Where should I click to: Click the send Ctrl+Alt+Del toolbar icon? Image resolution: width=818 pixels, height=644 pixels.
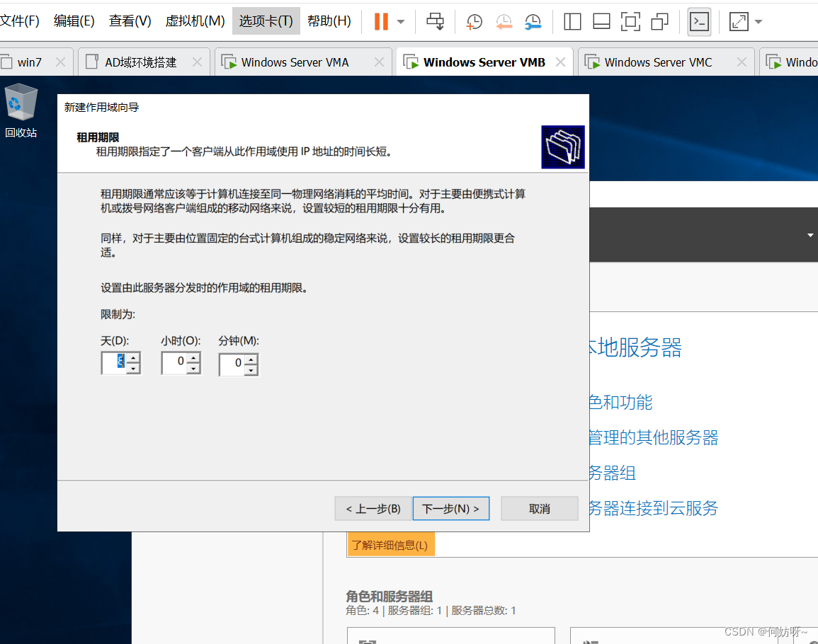(436, 21)
